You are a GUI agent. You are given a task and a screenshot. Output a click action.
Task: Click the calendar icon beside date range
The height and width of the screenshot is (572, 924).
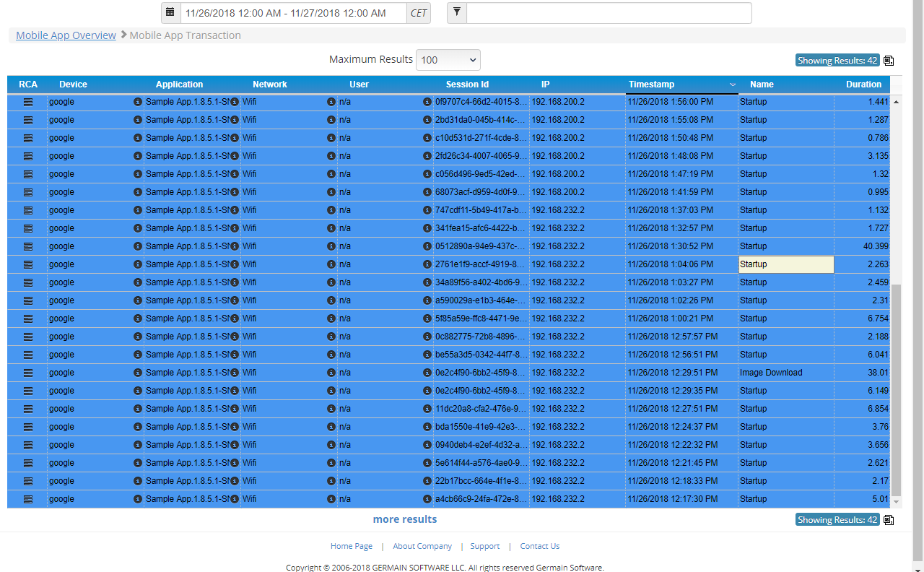pyautogui.click(x=170, y=12)
